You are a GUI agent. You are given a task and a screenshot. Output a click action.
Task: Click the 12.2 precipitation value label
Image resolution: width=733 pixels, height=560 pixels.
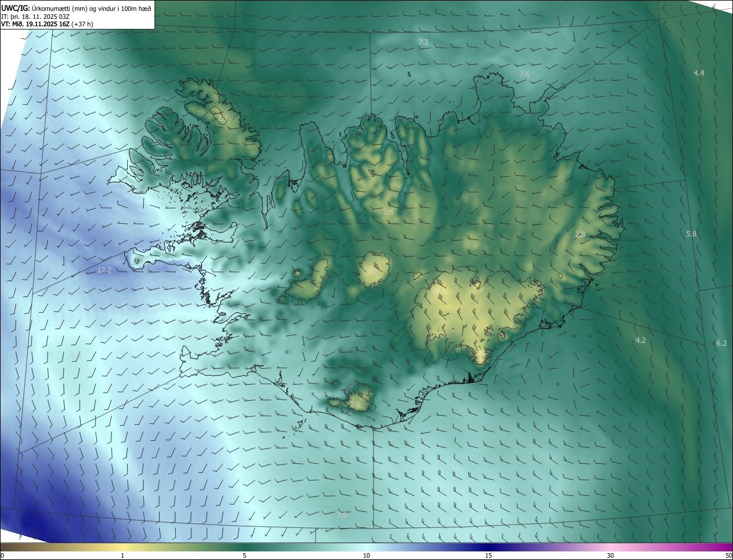point(104,270)
